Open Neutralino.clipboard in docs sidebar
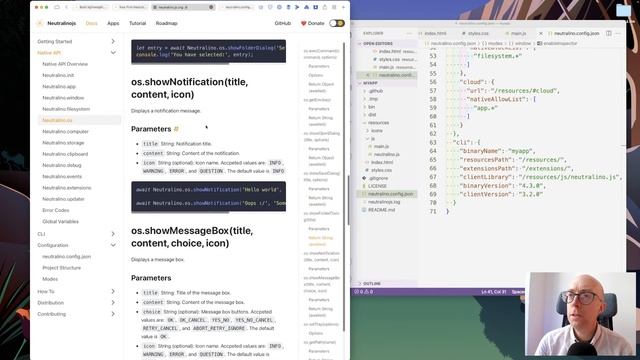640x360 pixels. click(65, 154)
